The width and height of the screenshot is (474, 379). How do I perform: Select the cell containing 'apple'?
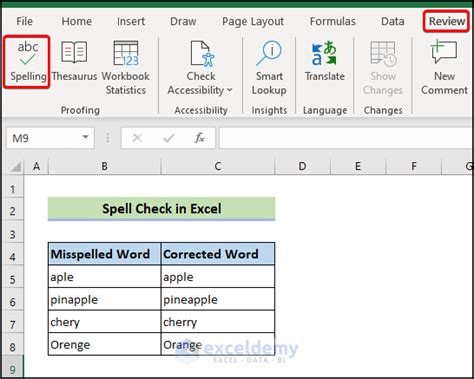[218, 277]
